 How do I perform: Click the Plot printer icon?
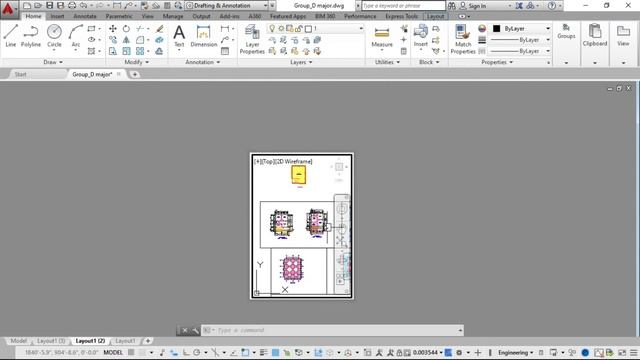click(x=72, y=6)
